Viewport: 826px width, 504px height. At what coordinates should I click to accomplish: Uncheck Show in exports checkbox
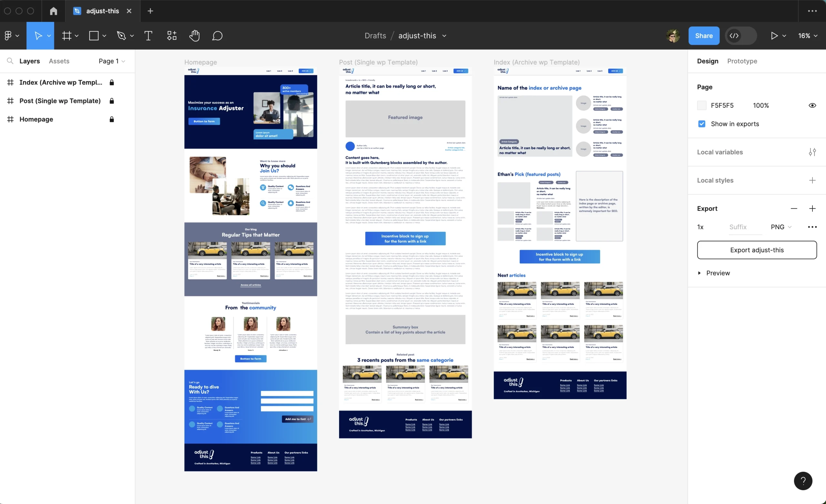coord(702,124)
